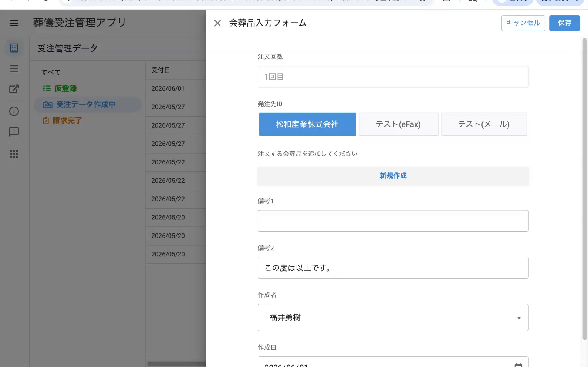Click the 保存 button
588x367 pixels.
564,23
